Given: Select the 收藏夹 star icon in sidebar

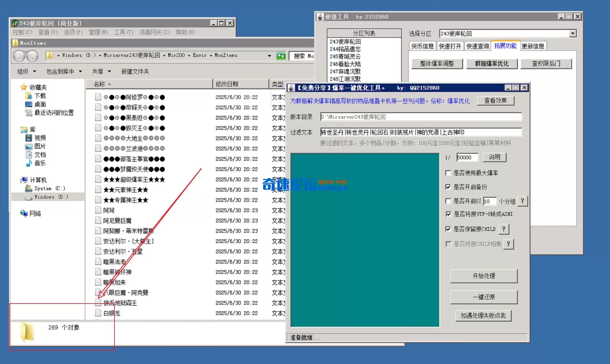Looking at the screenshot, I should point(24,87).
